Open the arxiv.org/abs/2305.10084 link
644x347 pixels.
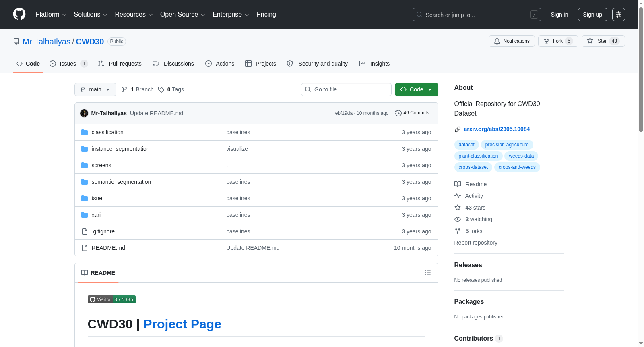tap(497, 129)
